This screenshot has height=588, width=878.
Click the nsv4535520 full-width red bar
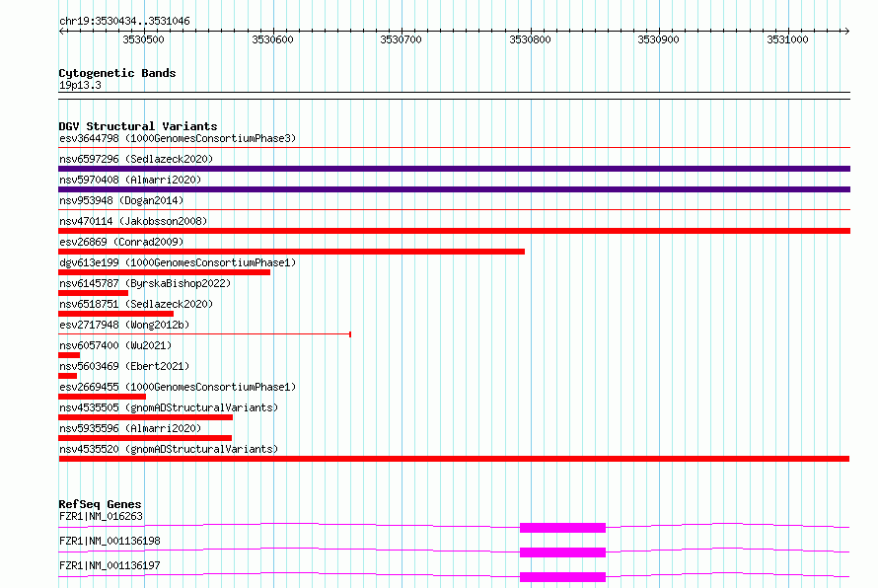454,459
